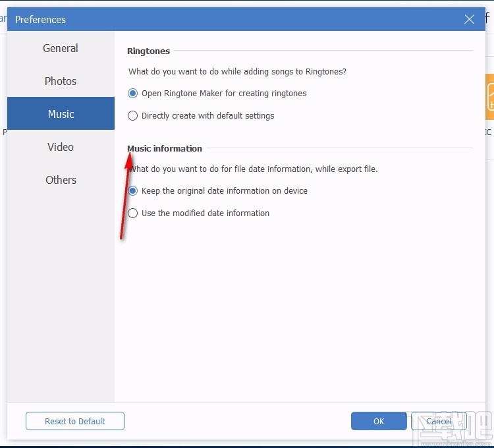Image resolution: width=494 pixels, height=448 pixels.
Task: Click the Music information section heading
Action: pos(165,148)
